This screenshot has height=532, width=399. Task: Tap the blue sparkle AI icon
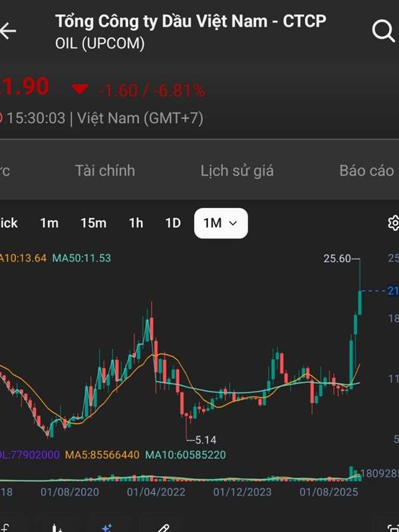[x=107, y=527]
